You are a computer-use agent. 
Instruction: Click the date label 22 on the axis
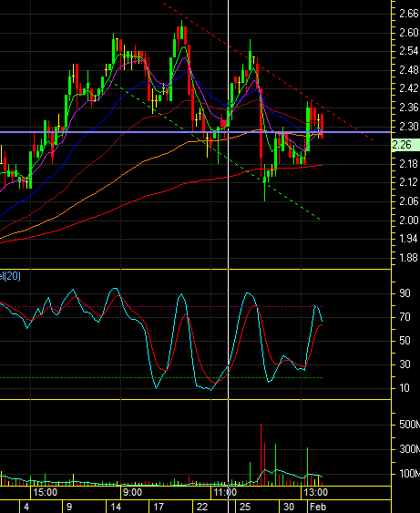click(202, 508)
